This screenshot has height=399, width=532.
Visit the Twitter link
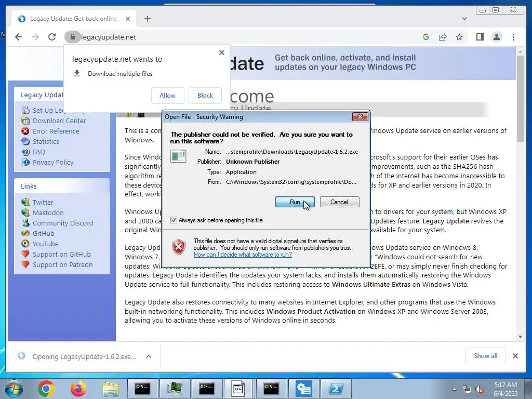[x=43, y=202]
